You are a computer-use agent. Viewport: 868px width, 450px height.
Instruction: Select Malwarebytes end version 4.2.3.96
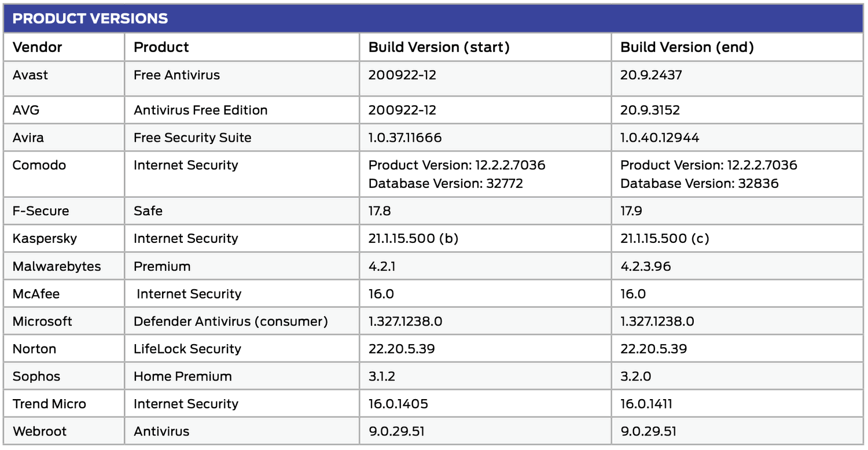tap(645, 267)
